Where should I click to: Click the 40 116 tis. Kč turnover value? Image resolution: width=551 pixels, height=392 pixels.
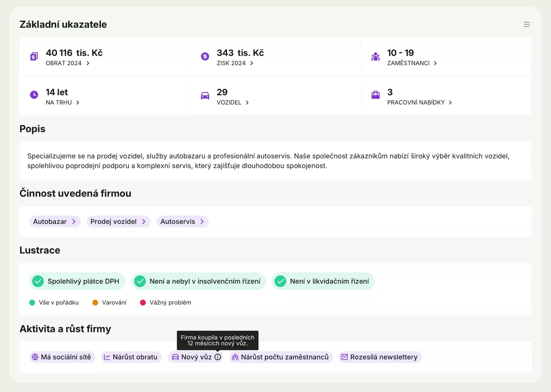pos(74,53)
